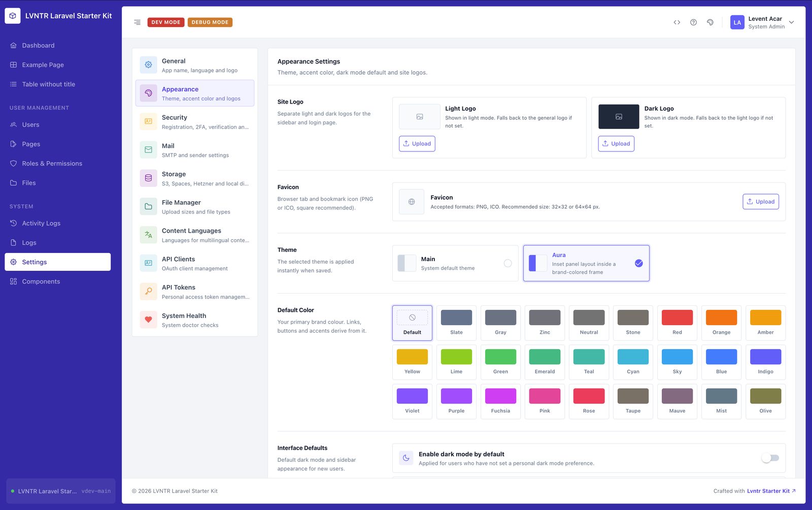The height and width of the screenshot is (510, 812).
Task: Click the LVNTR cube logo icon
Action: [x=13, y=16]
